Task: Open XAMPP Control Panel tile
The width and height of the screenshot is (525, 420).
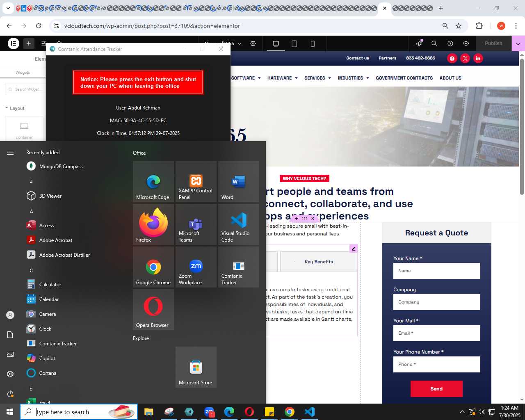Action: tap(196, 182)
